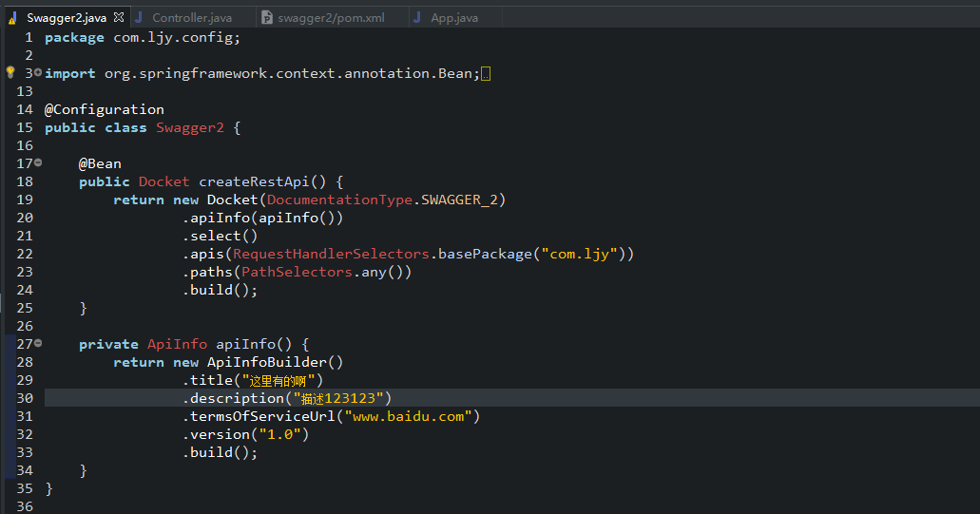
Task: Click ApiInfoBuilder in line 28
Action: coord(267,362)
